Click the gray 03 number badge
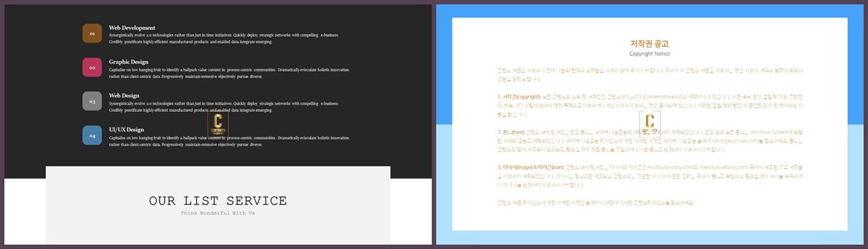 (x=92, y=101)
